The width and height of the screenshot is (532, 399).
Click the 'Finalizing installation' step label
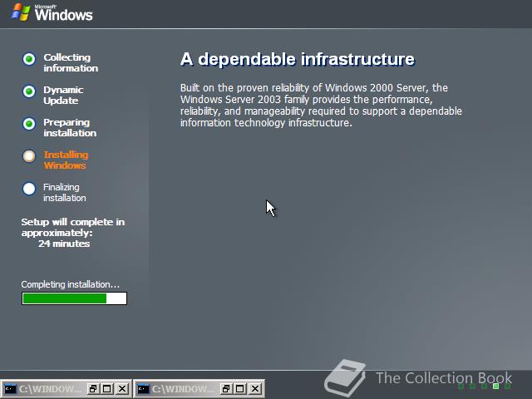tap(65, 192)
